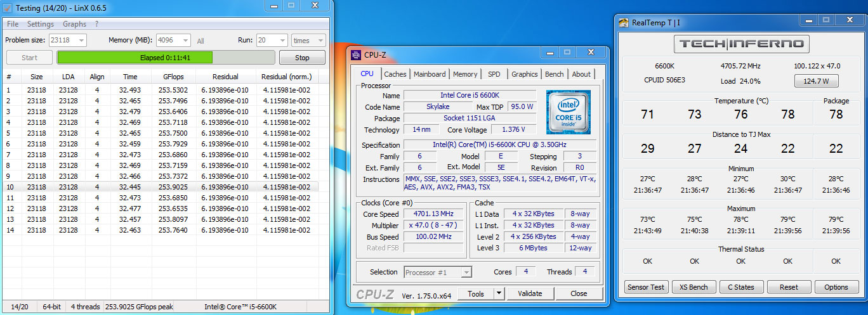Click the Intel Core i5 inside logo
Viewport: 868px width, 315px height.
[x=568, y=112]
